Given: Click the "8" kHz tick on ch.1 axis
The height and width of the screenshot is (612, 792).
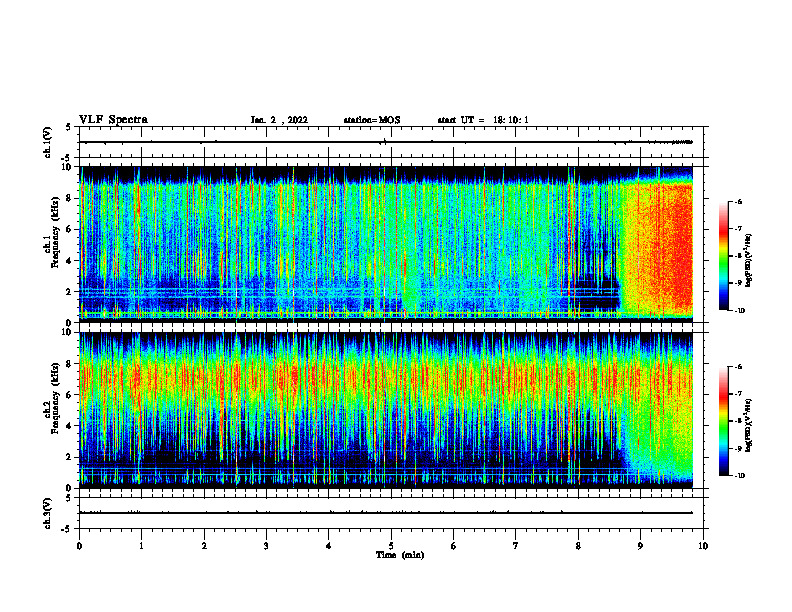Looking at the screenshot, I should 70,198.
